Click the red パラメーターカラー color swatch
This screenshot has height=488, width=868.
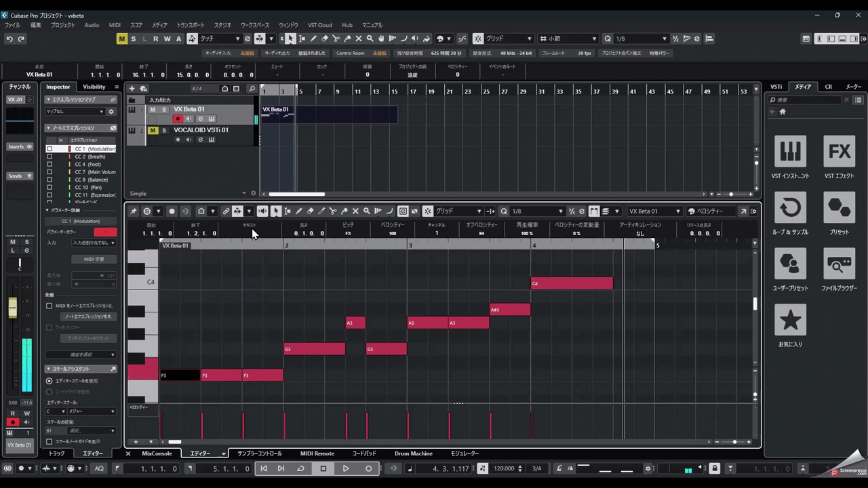click(105, 232)
